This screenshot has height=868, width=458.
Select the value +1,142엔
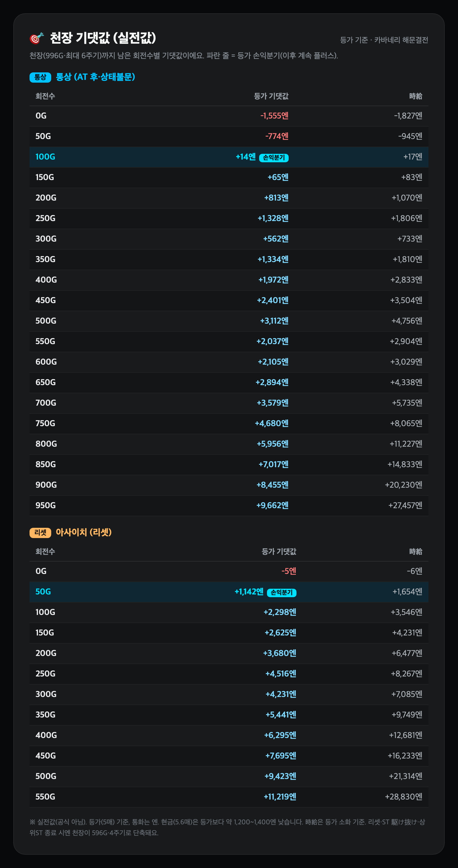(249, 592)
